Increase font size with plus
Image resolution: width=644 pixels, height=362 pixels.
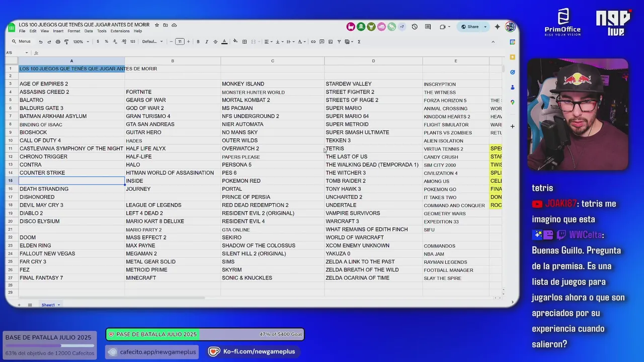pyautogui.click(x=188, y=42)
